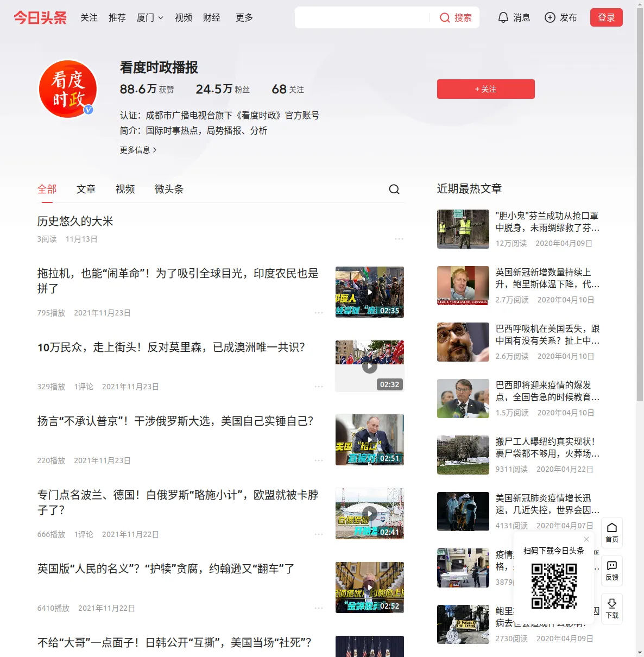This screenshot has width=644, height=657.
Task: Switch to the 文章 tab
Action: pos(86,189)
